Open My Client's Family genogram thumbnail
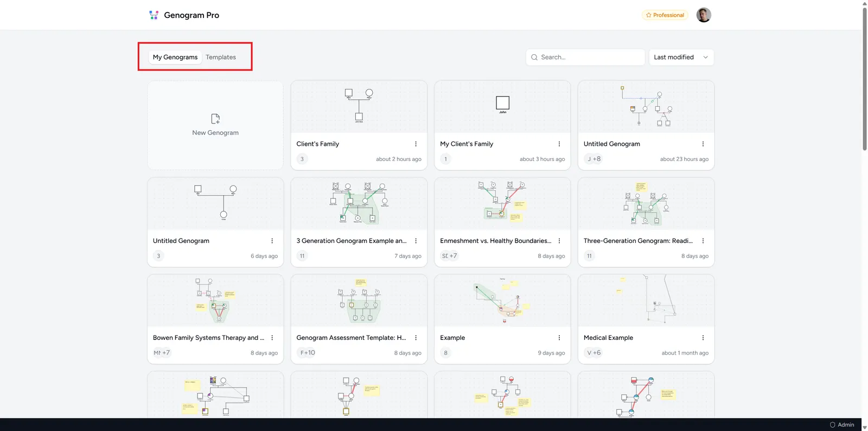 [502, 107]
